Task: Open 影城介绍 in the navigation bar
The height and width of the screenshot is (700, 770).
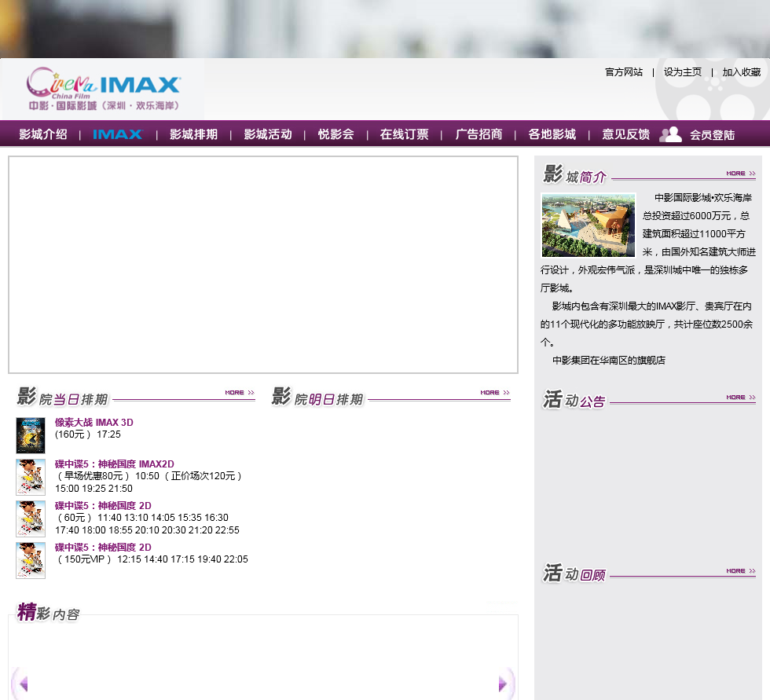Action: pyautogui.click(x=43, y=134)
